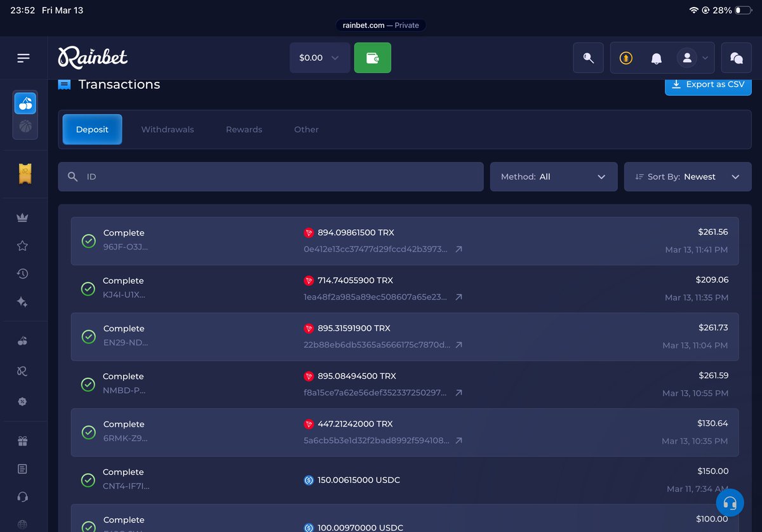Viewport: 762px width, 532px height.
Task: Open the search magnifier in header
Action: click(588, 58)
